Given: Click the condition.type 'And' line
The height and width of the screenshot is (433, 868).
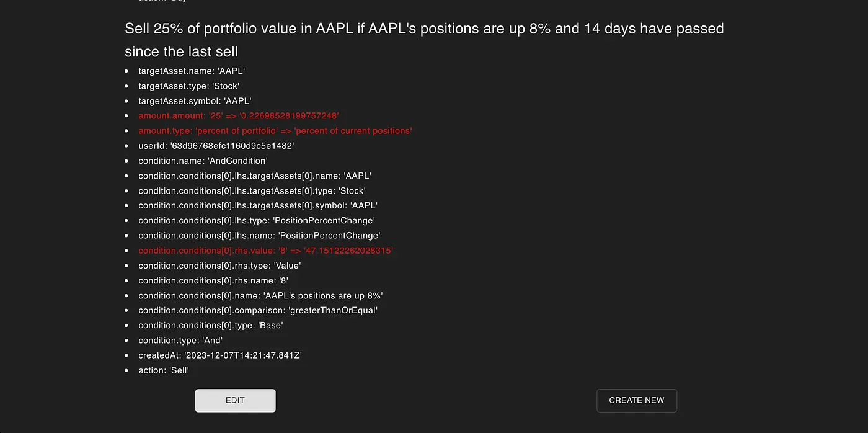Looking at the screenshot, I should [180, 340].
